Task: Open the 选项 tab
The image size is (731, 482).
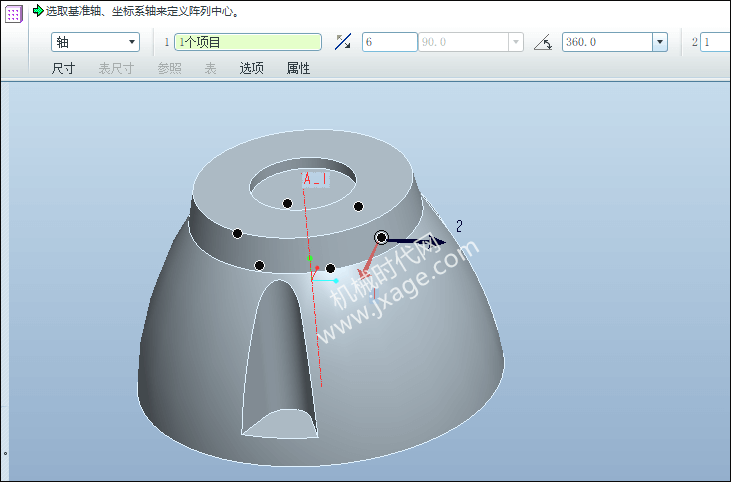Action: point(252,69)
